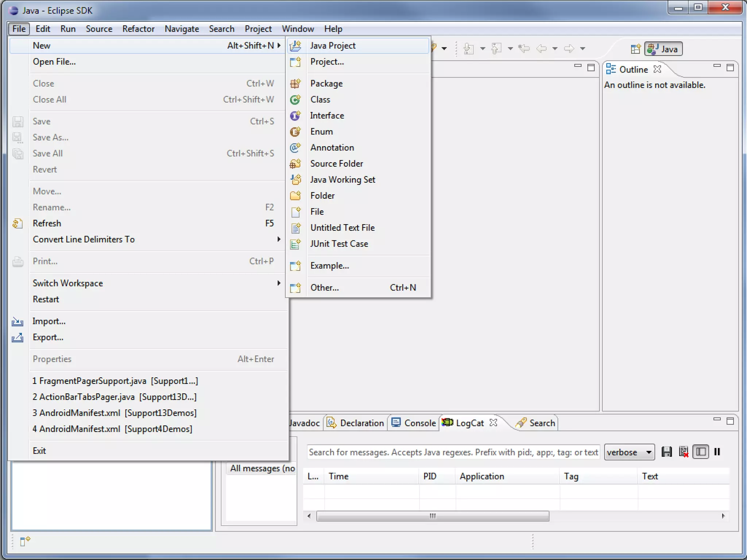The image size is (747, 560).
Task: Click Import... in the File menu
Action: pyautogui.click(x=49, y=321)
